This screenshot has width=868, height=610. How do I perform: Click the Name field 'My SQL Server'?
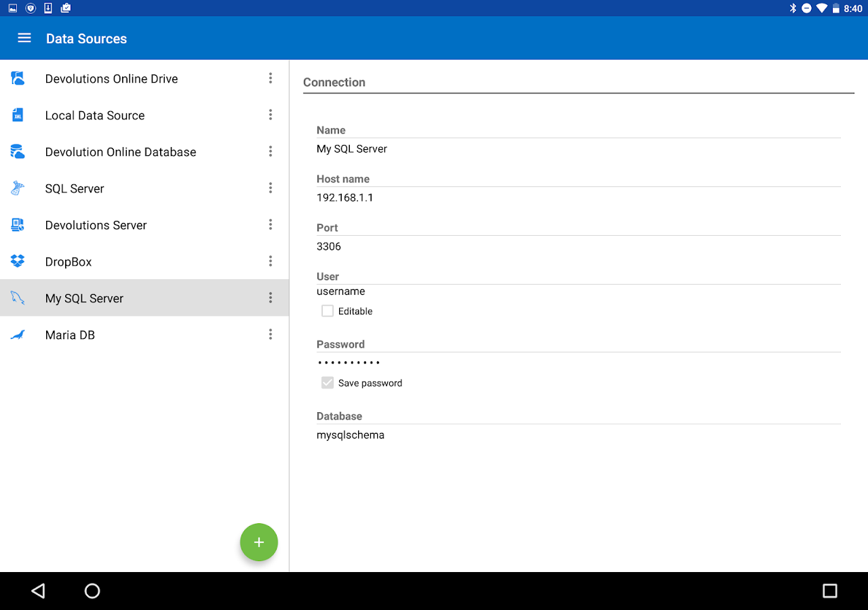[x=578, y=149]
